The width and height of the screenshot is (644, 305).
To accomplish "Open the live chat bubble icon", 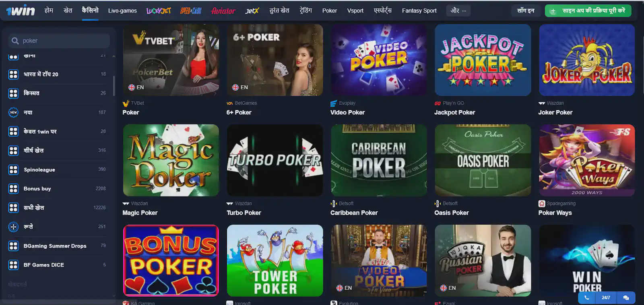I will click(x=626, y=298).
